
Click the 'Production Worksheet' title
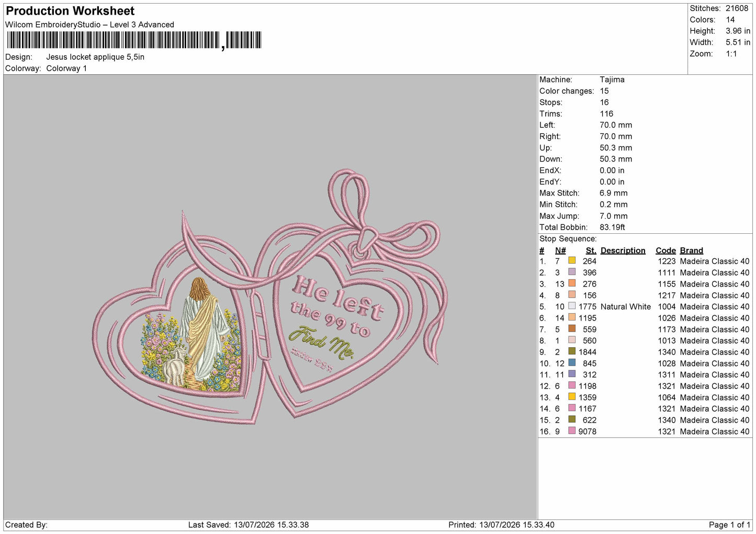70,11
